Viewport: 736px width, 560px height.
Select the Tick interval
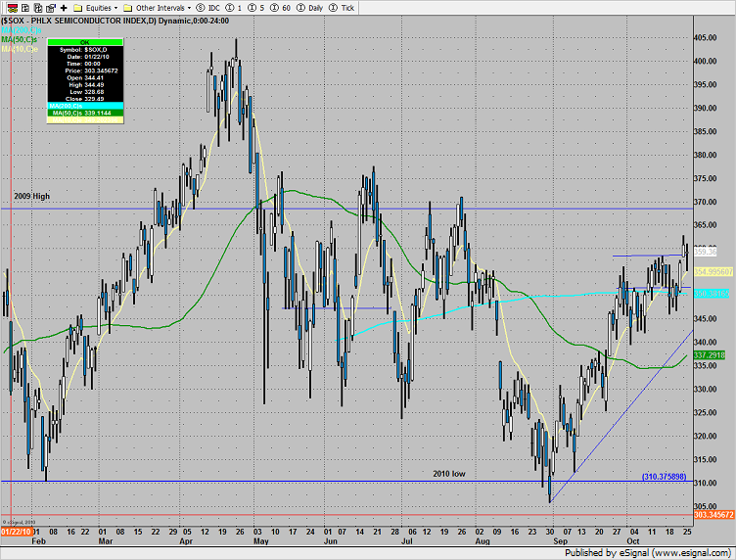click(x=347, y=8)
